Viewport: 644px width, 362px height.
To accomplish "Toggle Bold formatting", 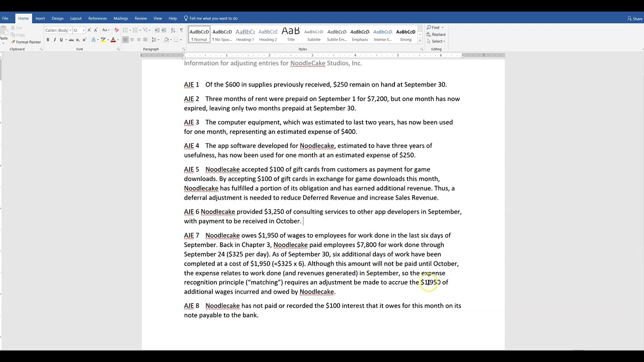I will click(x=48, y=40).
